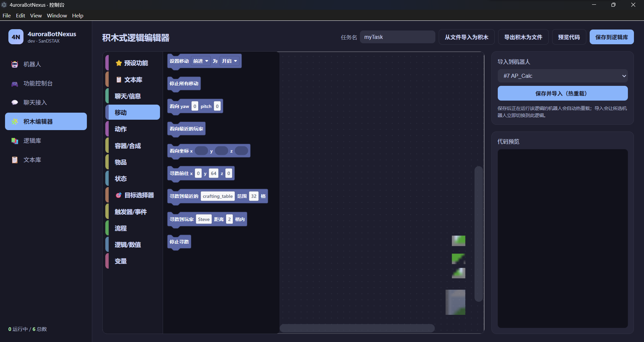Open the 机器人 robot sidebar icon
The image size is (644, 342).
(x=15, y=64)
